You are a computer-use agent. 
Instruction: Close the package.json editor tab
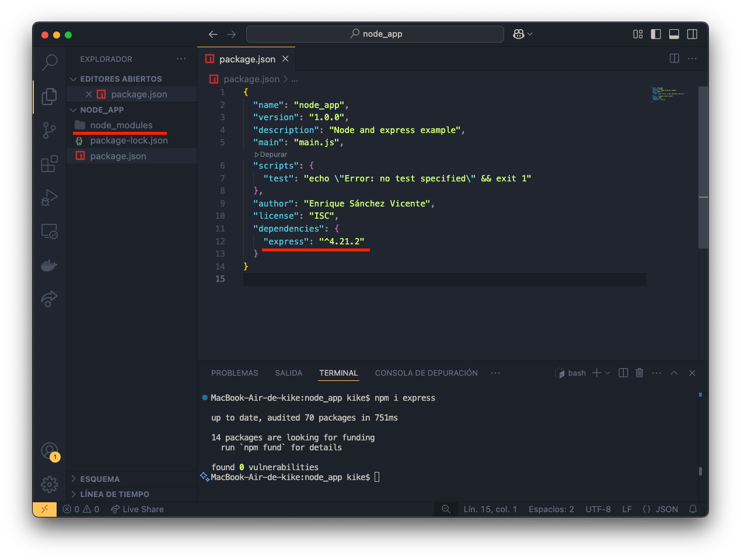[x=285, y=59]
